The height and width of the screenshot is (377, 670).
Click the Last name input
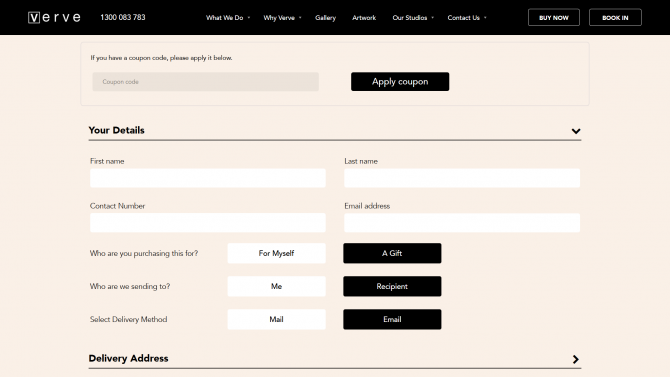(462, 178)
